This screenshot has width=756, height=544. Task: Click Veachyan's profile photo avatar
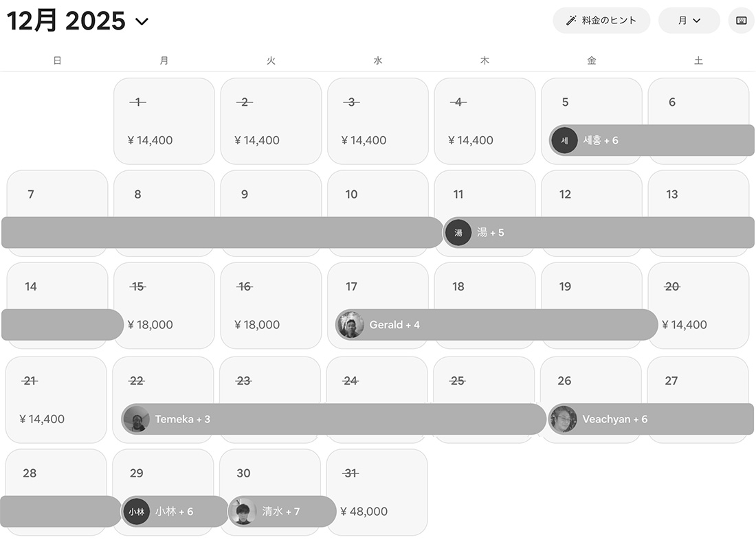tap(564, 419)
